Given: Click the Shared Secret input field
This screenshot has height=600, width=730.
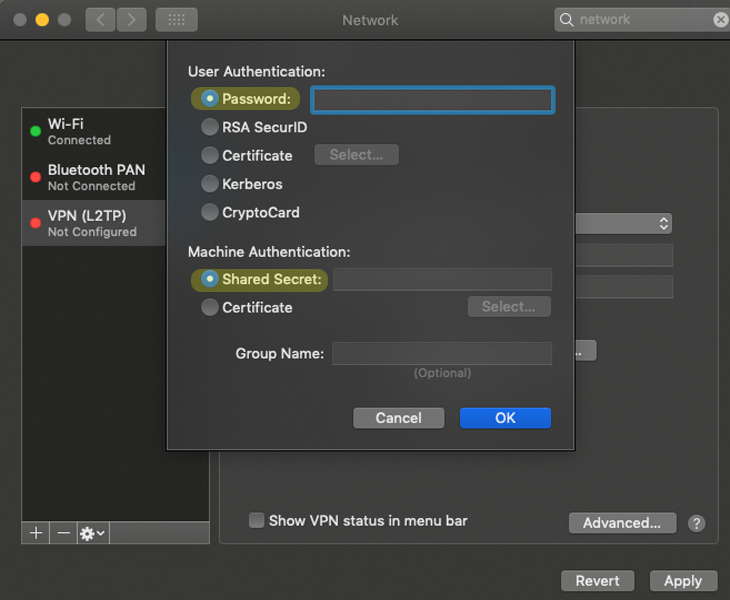Looking at the screenshot, I should 443,279.
